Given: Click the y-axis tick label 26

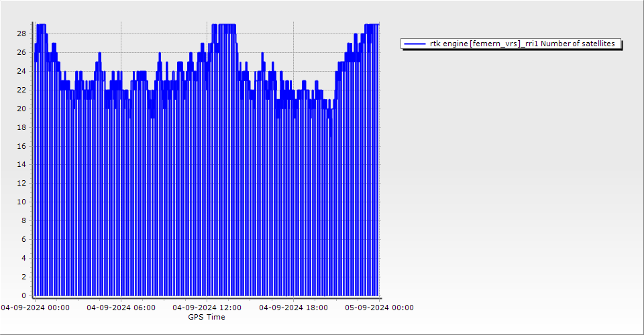Looking at the screenshot, I should point(21,52).
